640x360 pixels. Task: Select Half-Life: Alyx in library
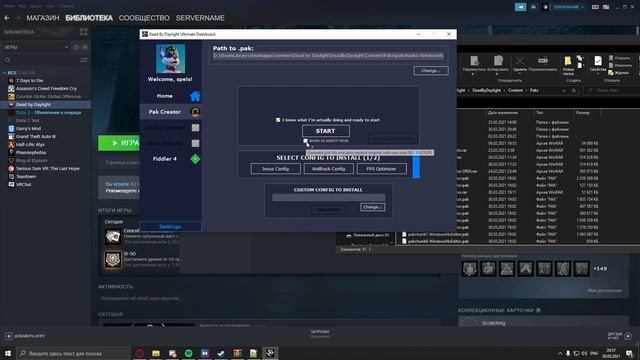click(30, 144)
